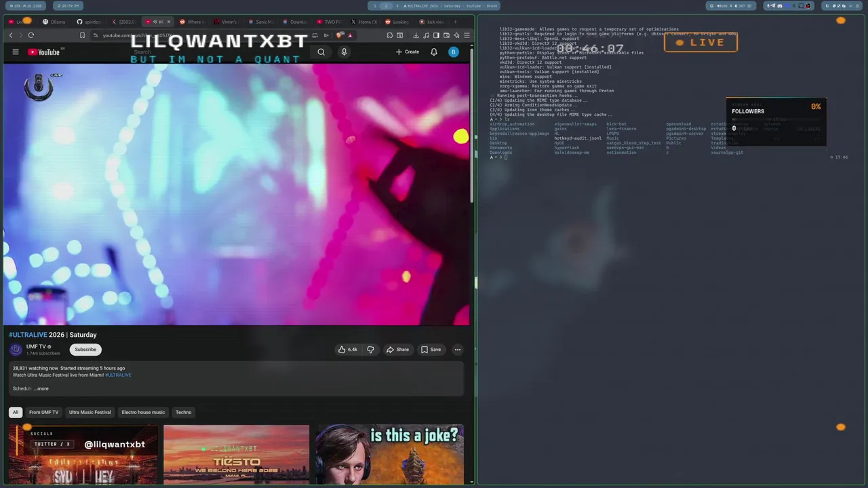This screenshot has height=488, width=868.
Task: Click FOLLOWERS widget overlay
Action: click(776, 121)
